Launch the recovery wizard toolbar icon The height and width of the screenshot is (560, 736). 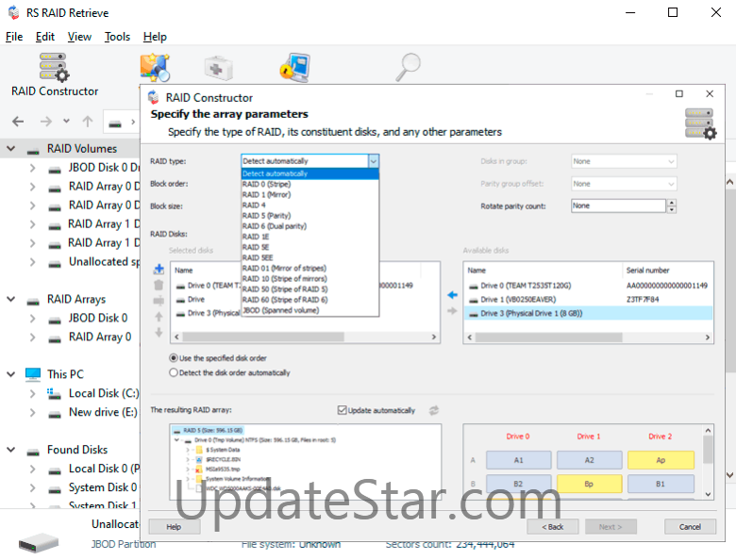pos(155,68)
